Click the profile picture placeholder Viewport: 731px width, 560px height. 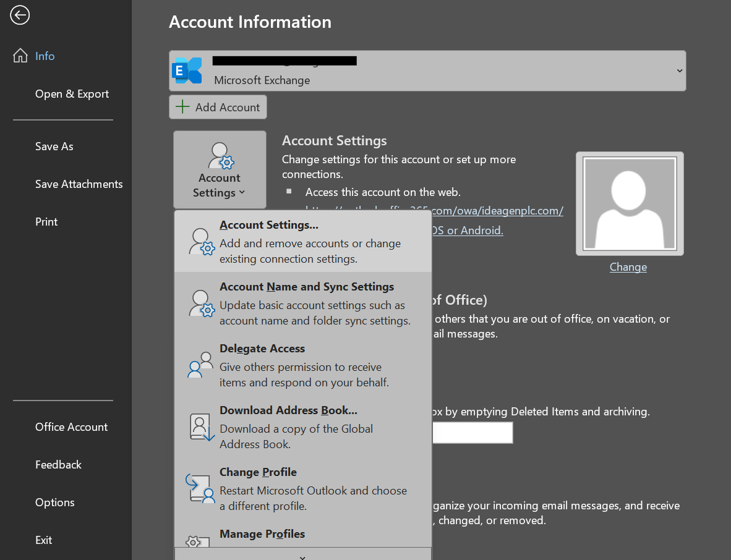click(x=630, y=203)
